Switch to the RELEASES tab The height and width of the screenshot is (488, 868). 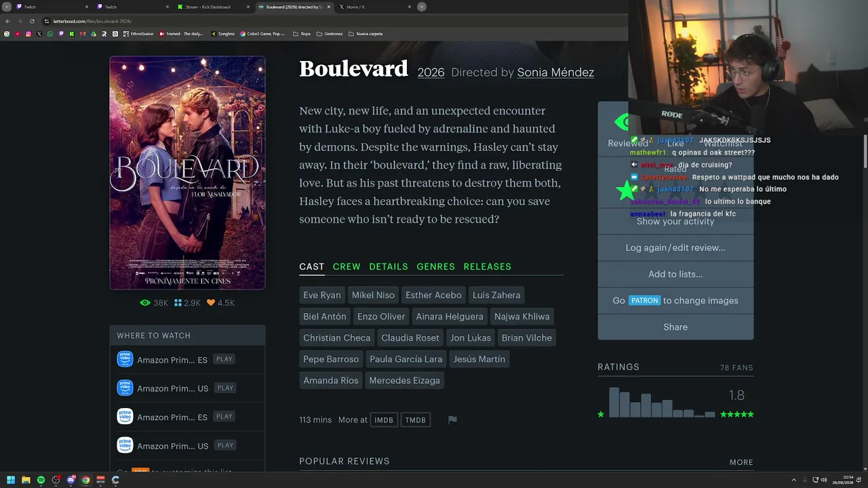coord(488,266)
